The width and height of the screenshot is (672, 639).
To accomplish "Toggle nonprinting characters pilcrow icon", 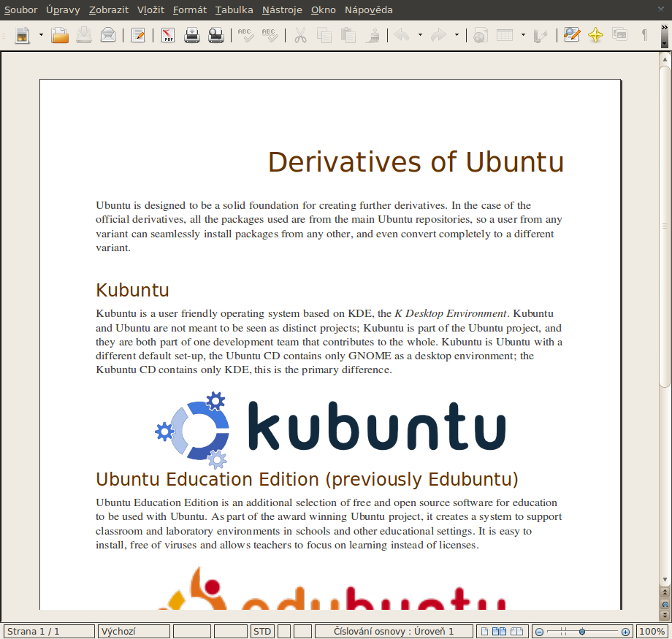I will pyautogui.click(x=644, y=35).
